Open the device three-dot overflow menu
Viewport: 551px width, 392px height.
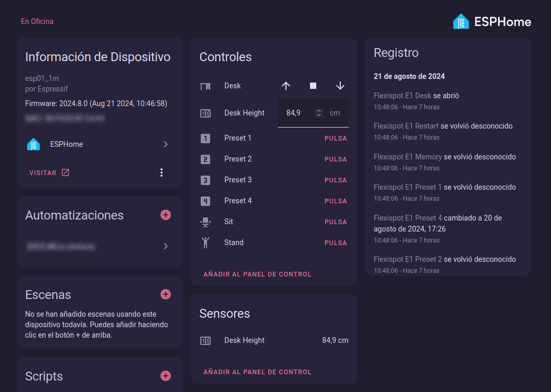click(162, 172)
